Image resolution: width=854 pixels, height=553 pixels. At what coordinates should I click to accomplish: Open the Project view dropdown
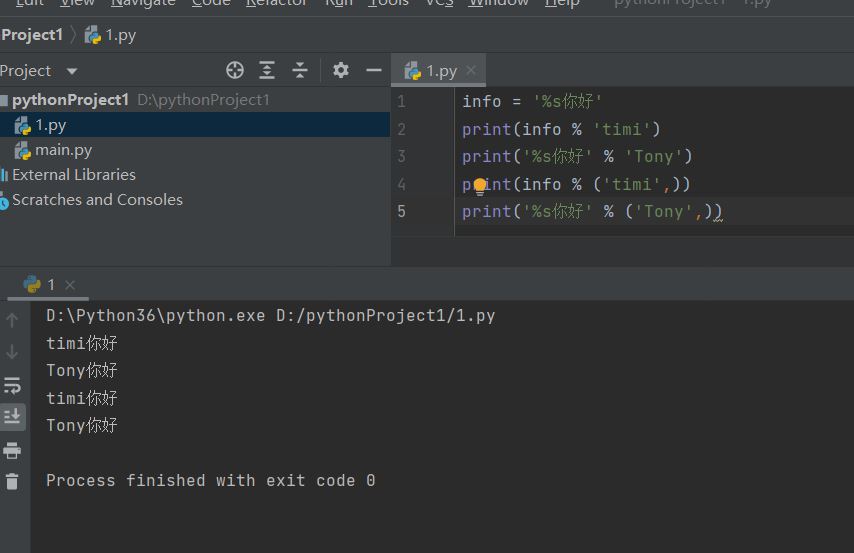(71, 71)
